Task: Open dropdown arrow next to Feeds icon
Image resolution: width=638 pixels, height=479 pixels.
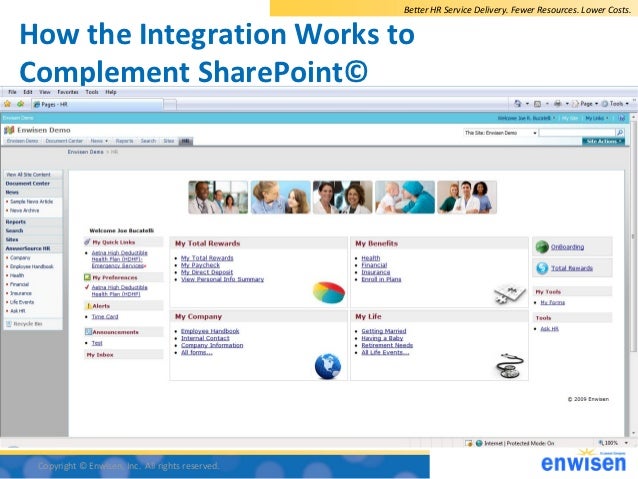Action: 547,104
